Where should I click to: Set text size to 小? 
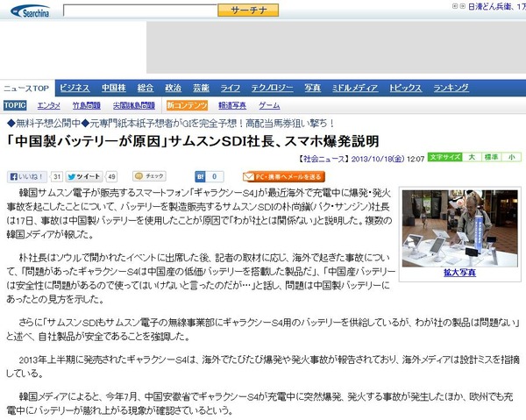coord(511,157)
